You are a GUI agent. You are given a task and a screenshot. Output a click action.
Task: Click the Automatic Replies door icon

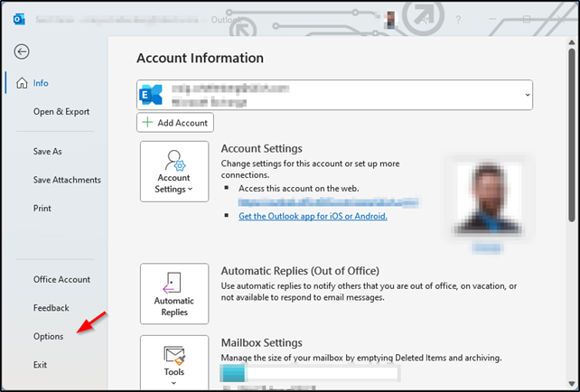(x=173, y=282)
